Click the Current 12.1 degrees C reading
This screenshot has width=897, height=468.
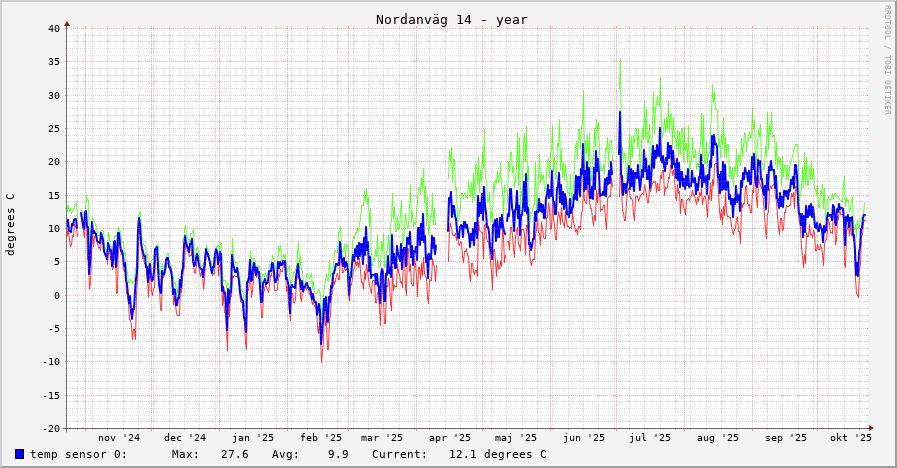(459, 454)
